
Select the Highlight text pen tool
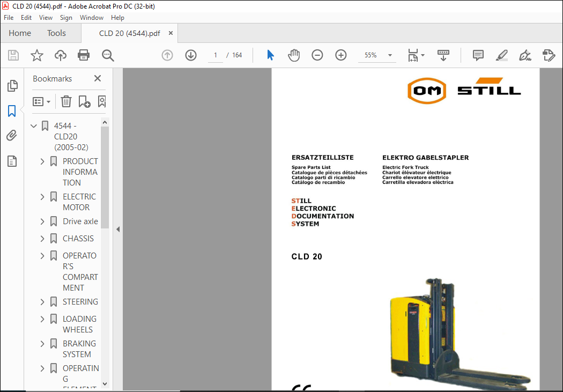(501, 55)
